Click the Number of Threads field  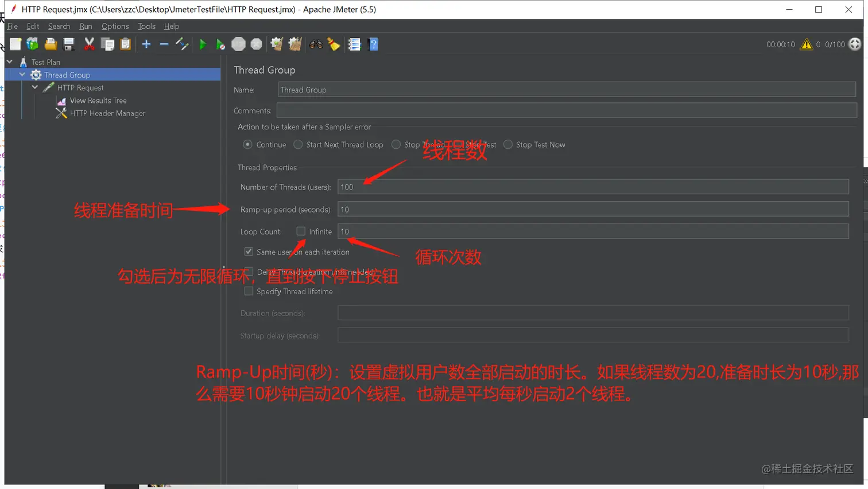593,187
